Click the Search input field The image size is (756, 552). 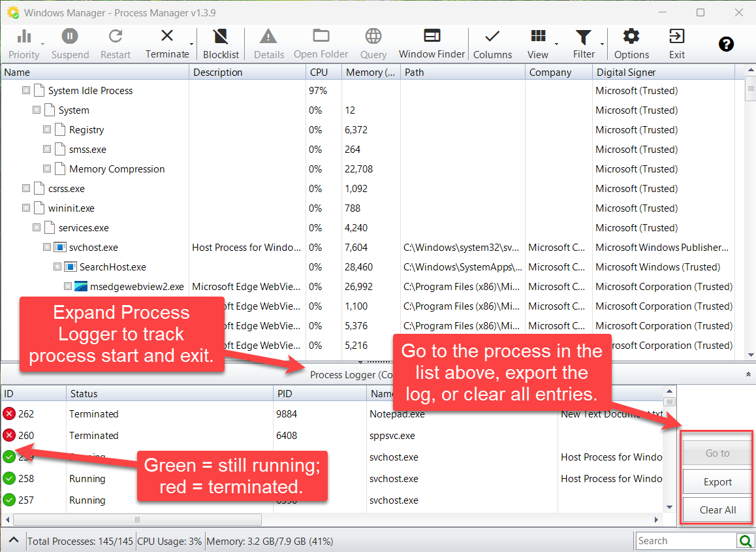tap(687, 541)
